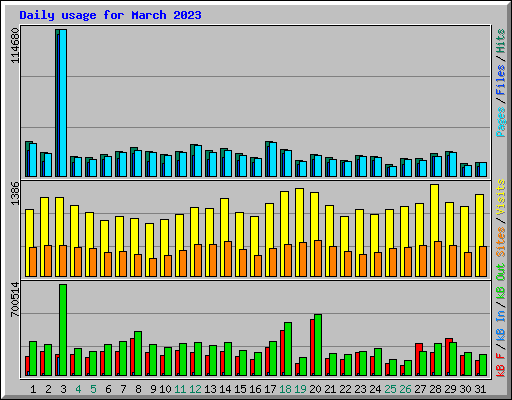This screenshot has width=512, height=400.
Task: Select the day 29 red kB bar
Action: coord(448,357)
